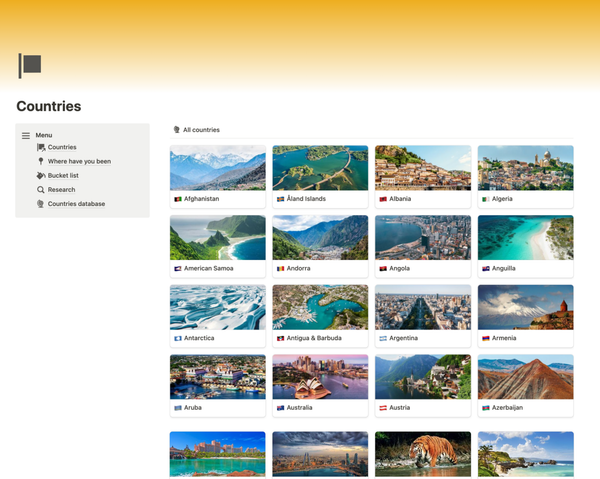Click the Australia card title
The height and width of the screenshot is (479, 600).
point(300,408)
